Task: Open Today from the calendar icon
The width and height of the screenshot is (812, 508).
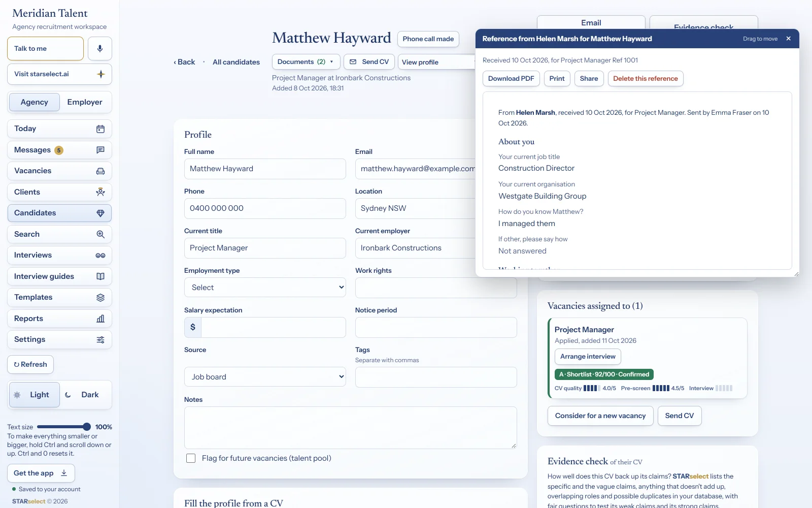Action: (100, 129)
